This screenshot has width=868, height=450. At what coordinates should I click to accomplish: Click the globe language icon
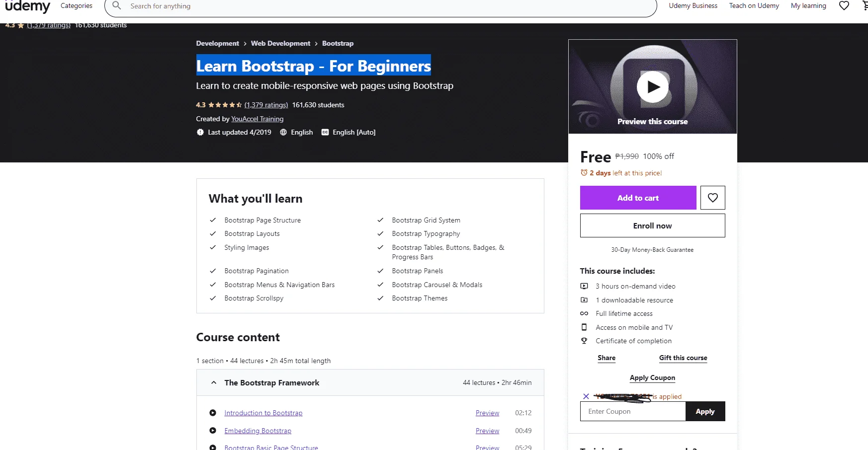point(283,132)
